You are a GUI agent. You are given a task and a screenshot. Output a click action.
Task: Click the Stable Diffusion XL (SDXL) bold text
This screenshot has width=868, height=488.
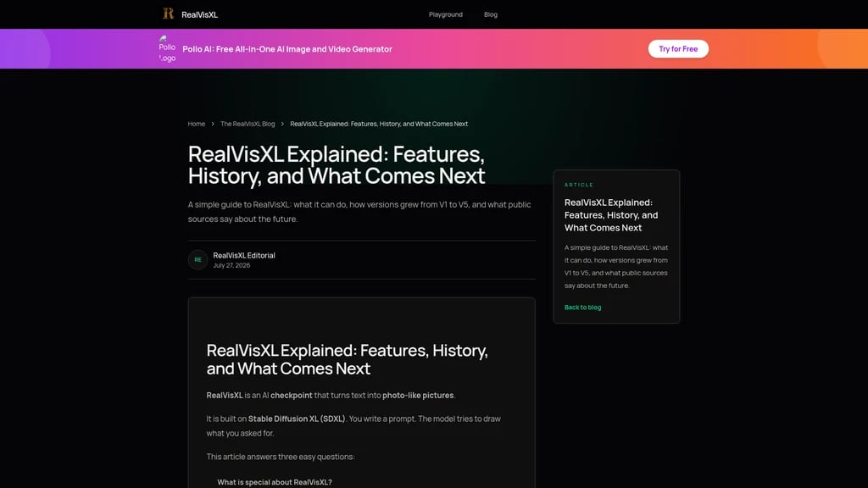[297, 419]
